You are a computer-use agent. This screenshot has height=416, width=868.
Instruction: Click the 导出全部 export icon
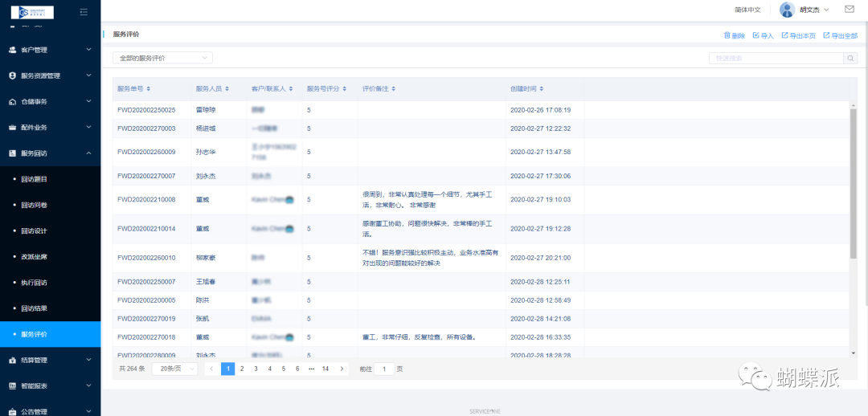point(826,35)
